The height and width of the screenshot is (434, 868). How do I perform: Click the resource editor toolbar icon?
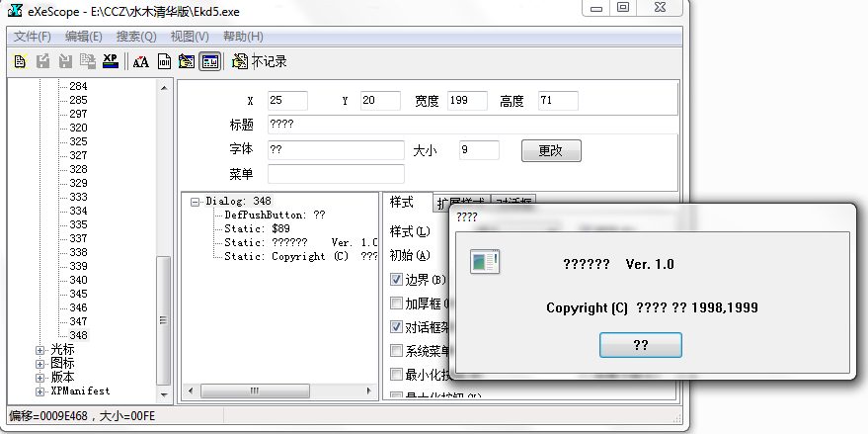187,61
